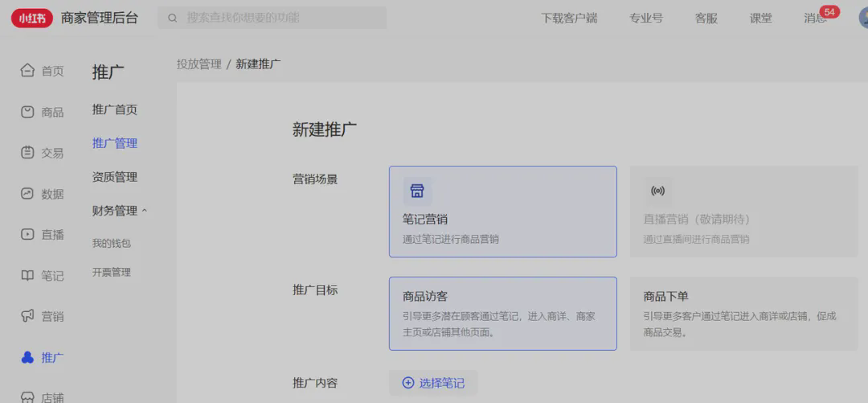The height and width of the screenshot is (403, 868).
Task: Click the 直播 play icon in sidebar
Action: click(x=27, y=234)
